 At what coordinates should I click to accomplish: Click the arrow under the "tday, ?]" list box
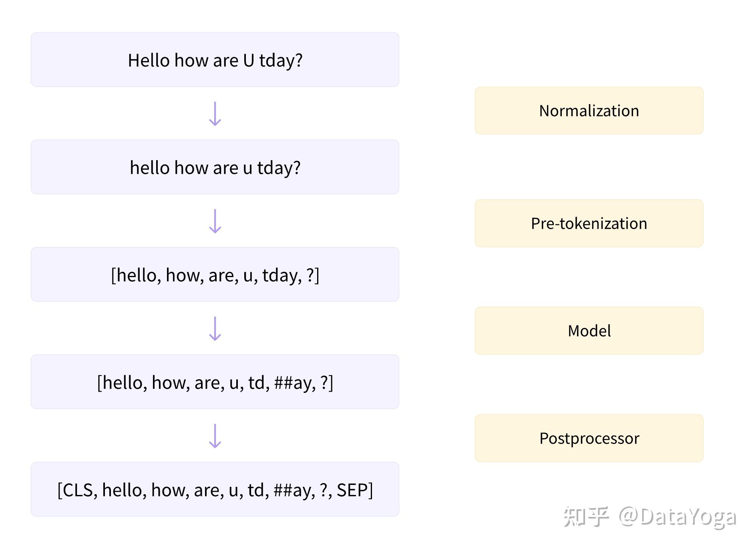coord(215,328)
